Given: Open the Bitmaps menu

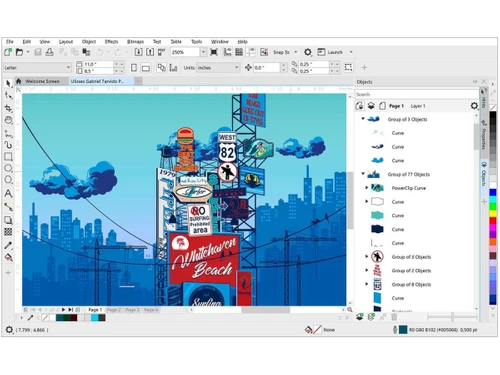Looking at the screenshot, I should [x=135, y=42].
